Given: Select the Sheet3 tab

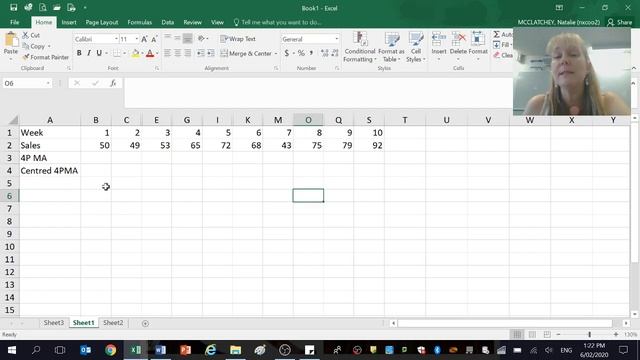Looking at the screenshot, I should [54, 322].
